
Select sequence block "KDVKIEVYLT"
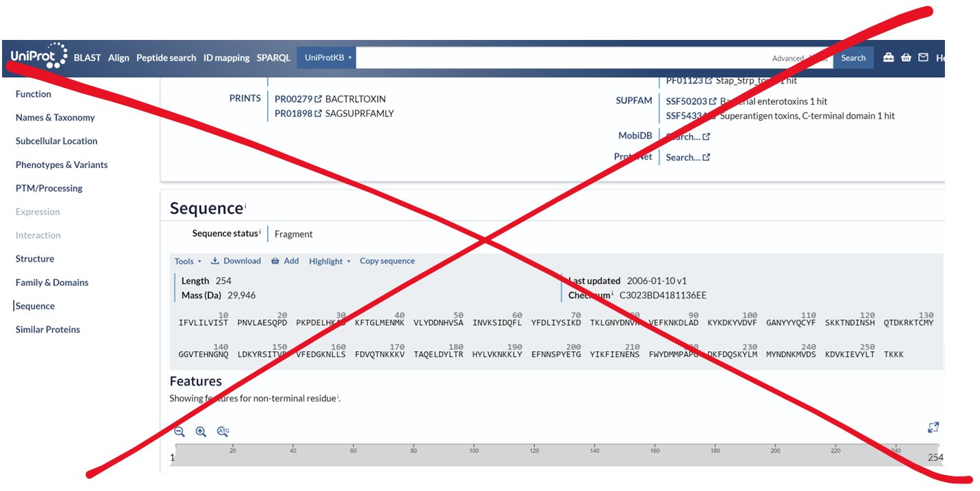850,355
